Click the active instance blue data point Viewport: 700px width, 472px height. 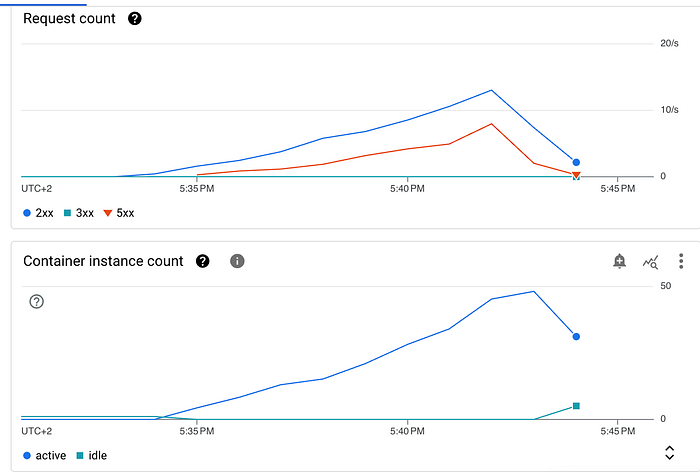point(576,336)
